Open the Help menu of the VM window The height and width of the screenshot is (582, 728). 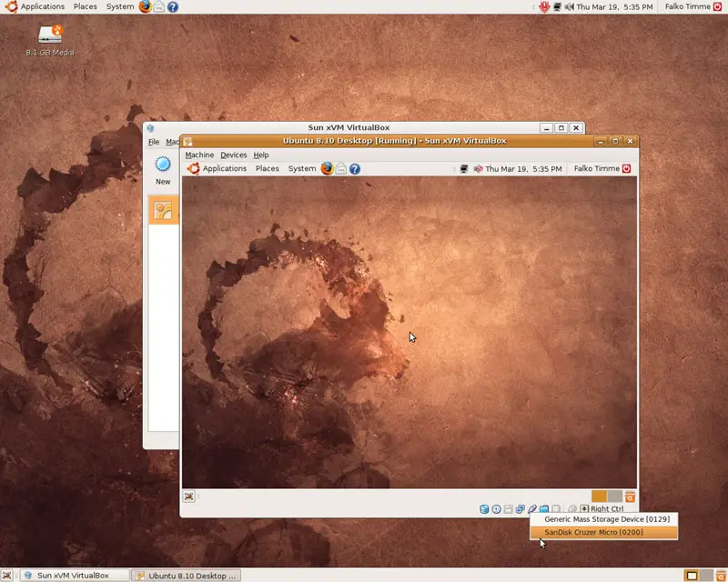[x=261, y=155]
